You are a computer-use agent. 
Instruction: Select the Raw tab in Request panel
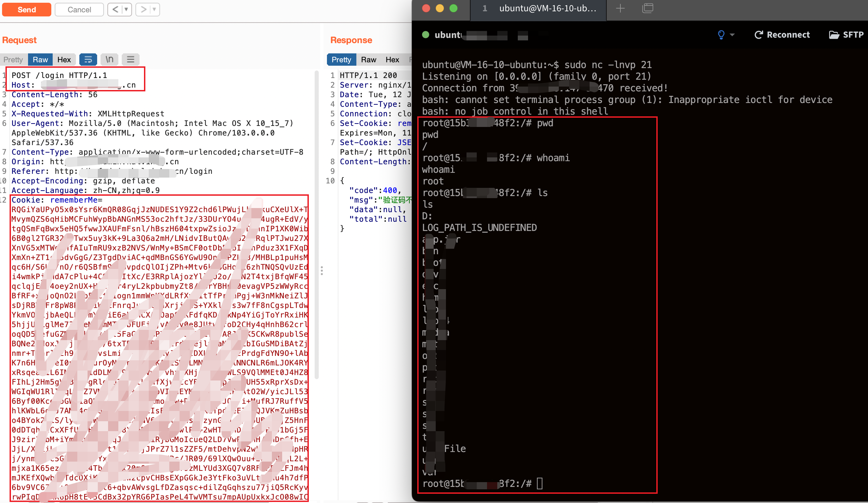click(x=40, y=60)
